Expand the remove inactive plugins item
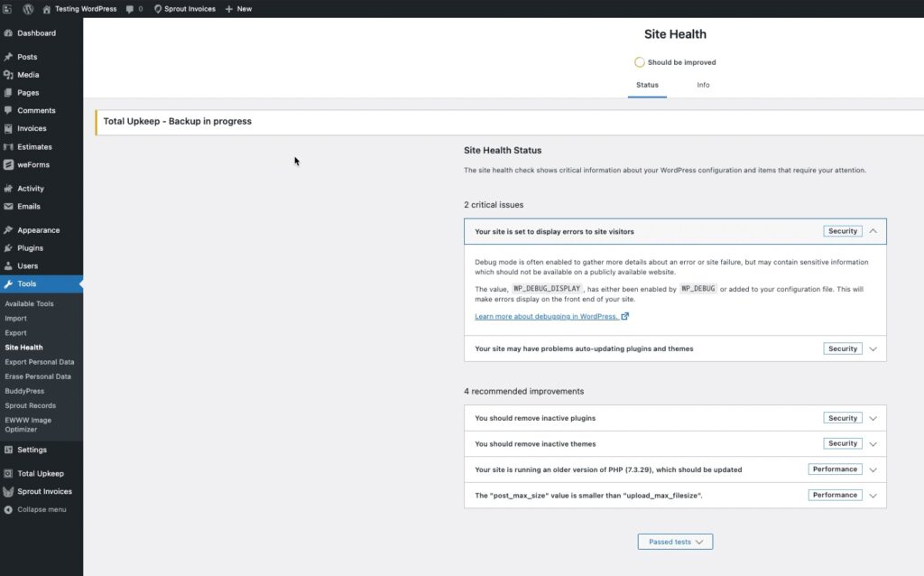This screenshot has height=576, width=924. coord(873,418)
